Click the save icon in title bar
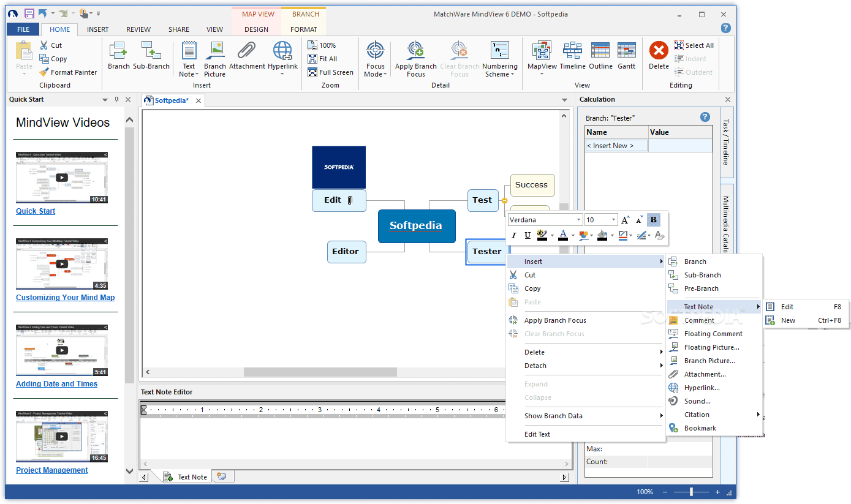Screen dimensions: 851x504 [29, 13]
